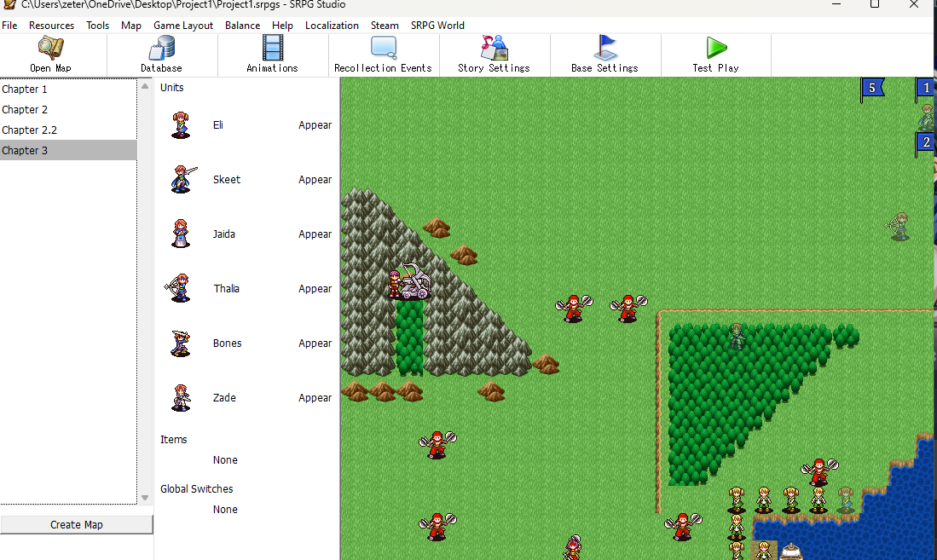Select Chapter 1 in the map list
937x560 pixels.
[x=68, y=89]
